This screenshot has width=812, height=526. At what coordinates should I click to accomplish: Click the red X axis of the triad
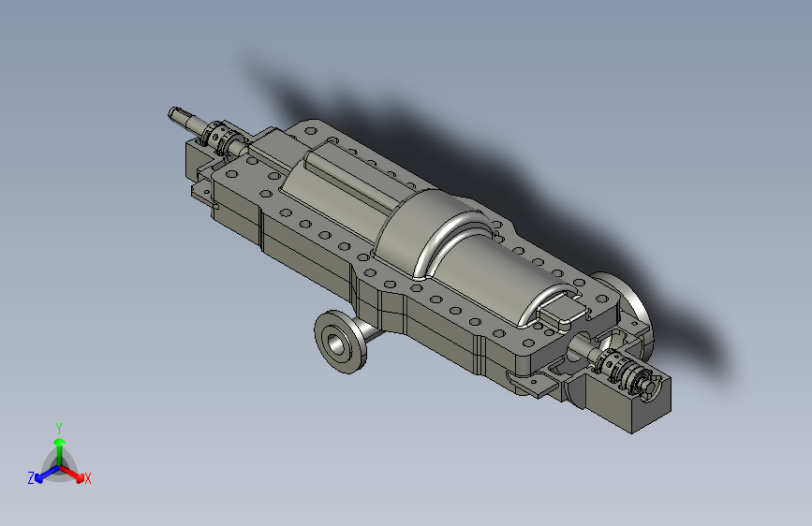point(72,474)
